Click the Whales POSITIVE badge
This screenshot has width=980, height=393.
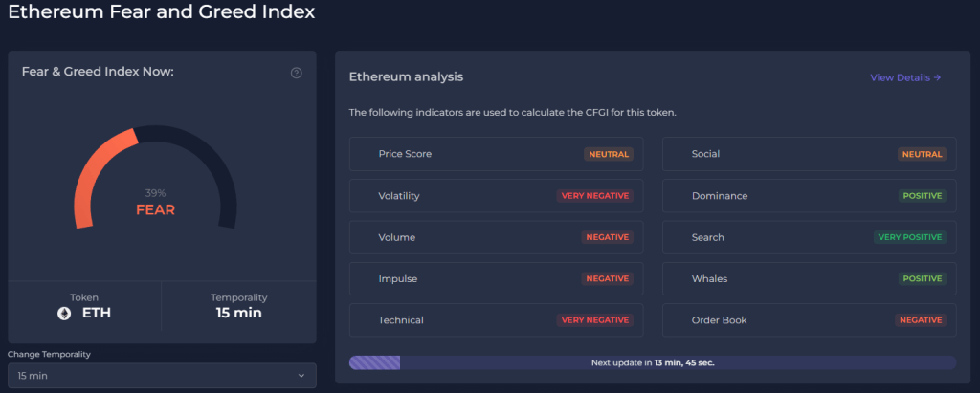point(923,278)
